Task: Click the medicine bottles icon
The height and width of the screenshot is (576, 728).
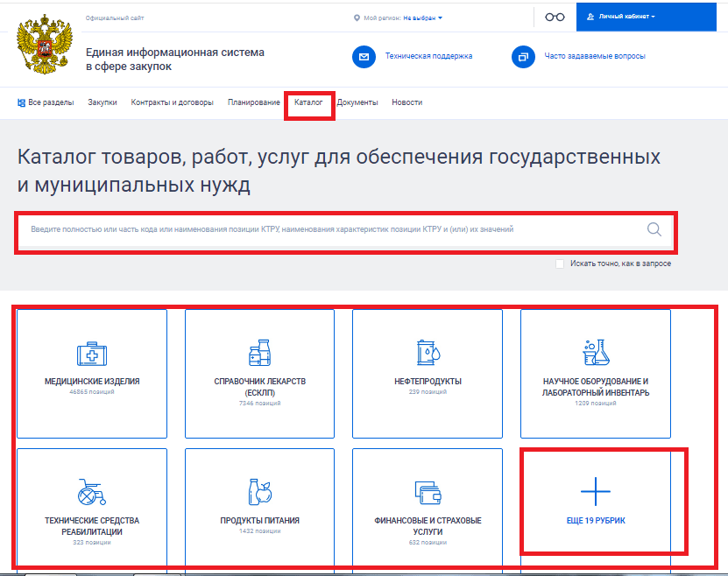Action: 260,353
